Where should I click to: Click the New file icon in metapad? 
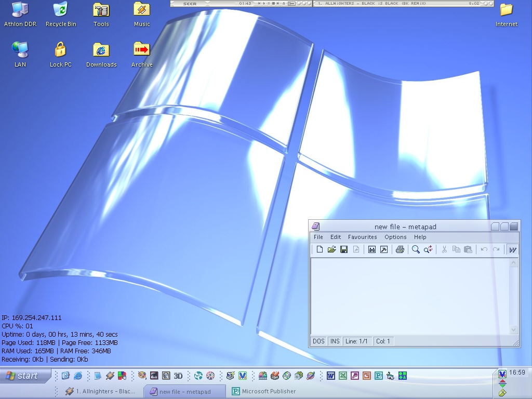click(x=320, y=250)
